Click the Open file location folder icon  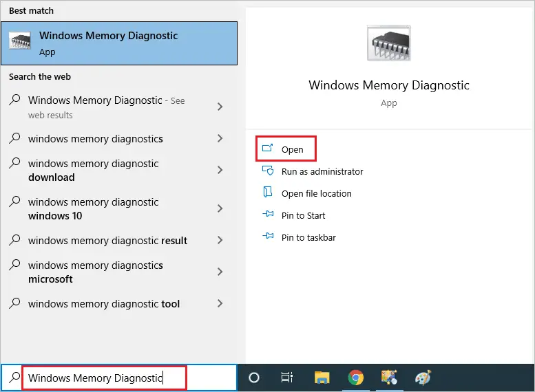(268, 192)
